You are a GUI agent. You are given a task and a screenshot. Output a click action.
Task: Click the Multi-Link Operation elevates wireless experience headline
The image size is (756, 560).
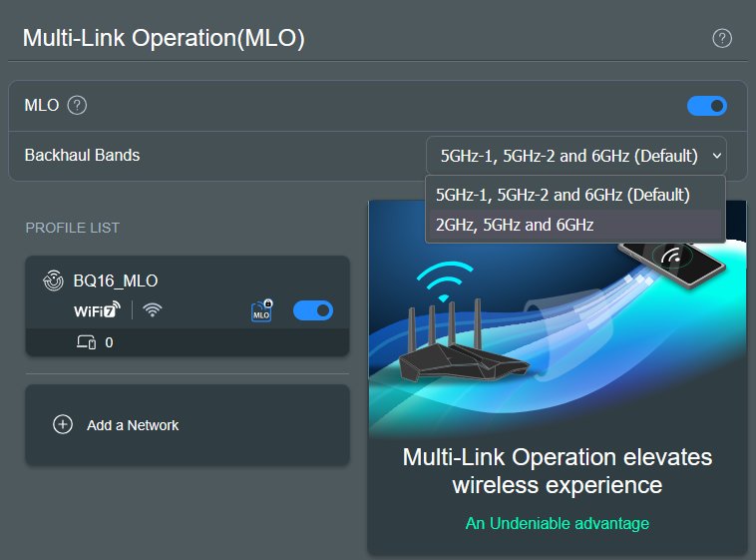click(557, 471)
